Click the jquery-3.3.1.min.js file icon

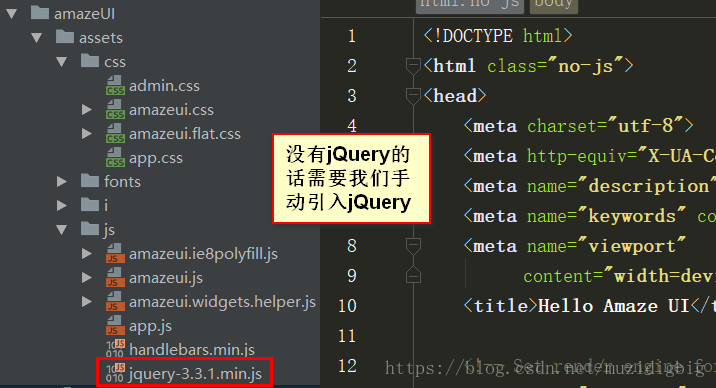tap(115, 373)
